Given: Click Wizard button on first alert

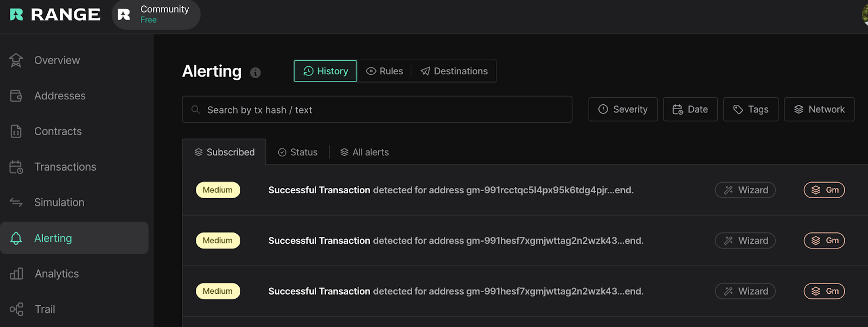Looking at the screenshot, I should pyautogui.click(x=745, y=190).
